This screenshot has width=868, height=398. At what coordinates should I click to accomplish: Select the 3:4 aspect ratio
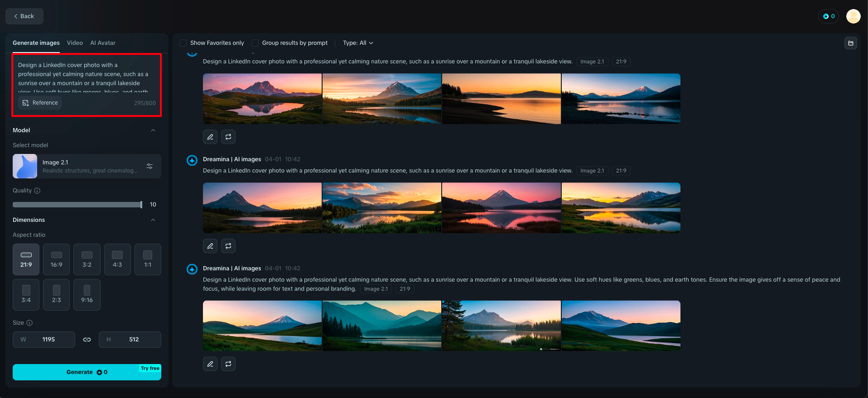(x=26, y=295)
